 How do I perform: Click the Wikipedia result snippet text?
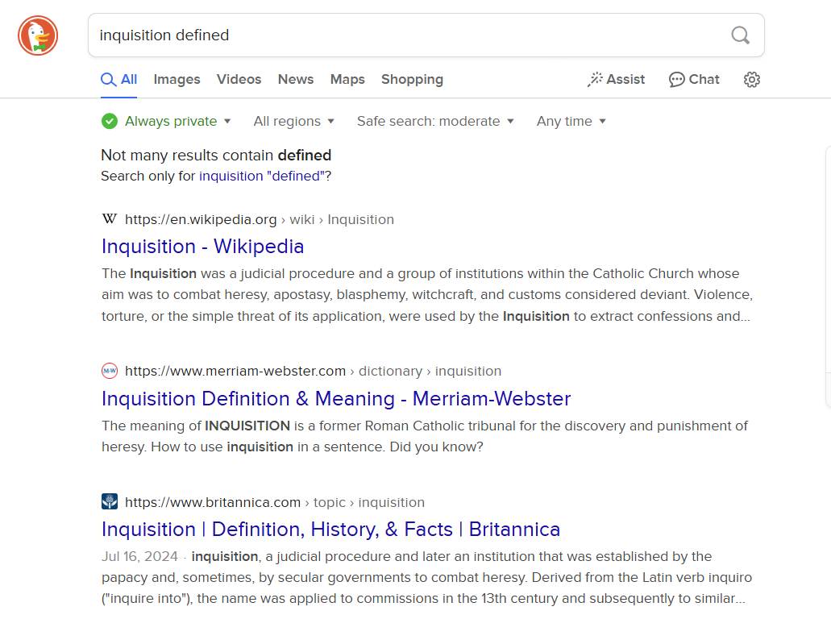coord(427,295)
